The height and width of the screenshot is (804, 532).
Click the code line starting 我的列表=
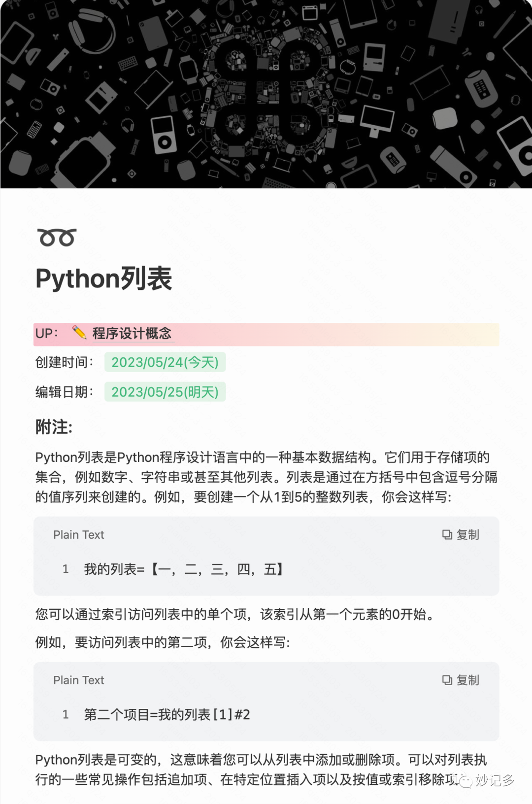tap(184, 569)
